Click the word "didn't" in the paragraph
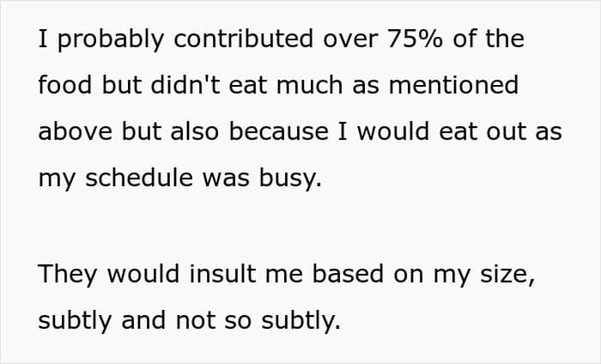The image size is (601, 364). click(185, 85)
